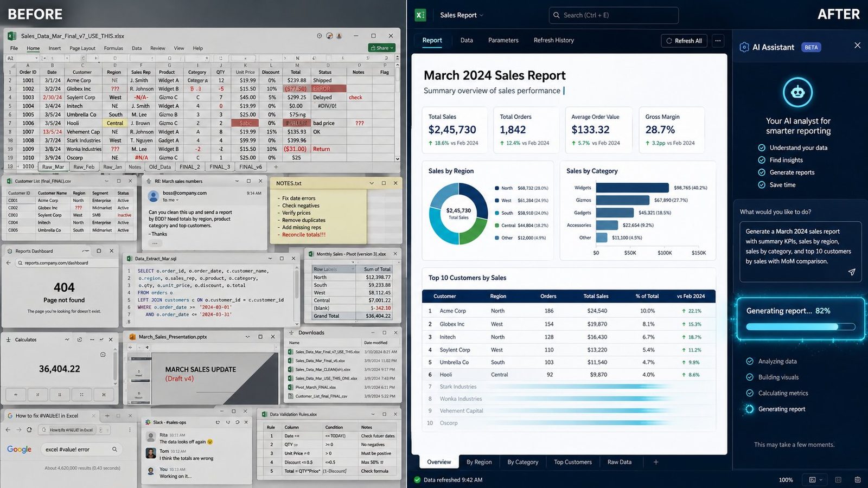Viewport: 868px width, 488px height.
Task: Open Customer_List_final_FINAL.csv file icon in Downloads
Action: (x=291, y=396)
